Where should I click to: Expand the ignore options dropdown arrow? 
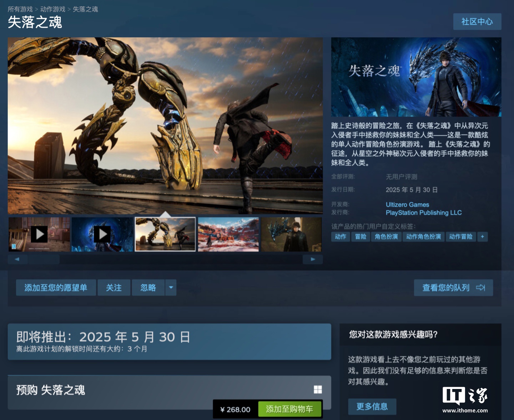171,288
